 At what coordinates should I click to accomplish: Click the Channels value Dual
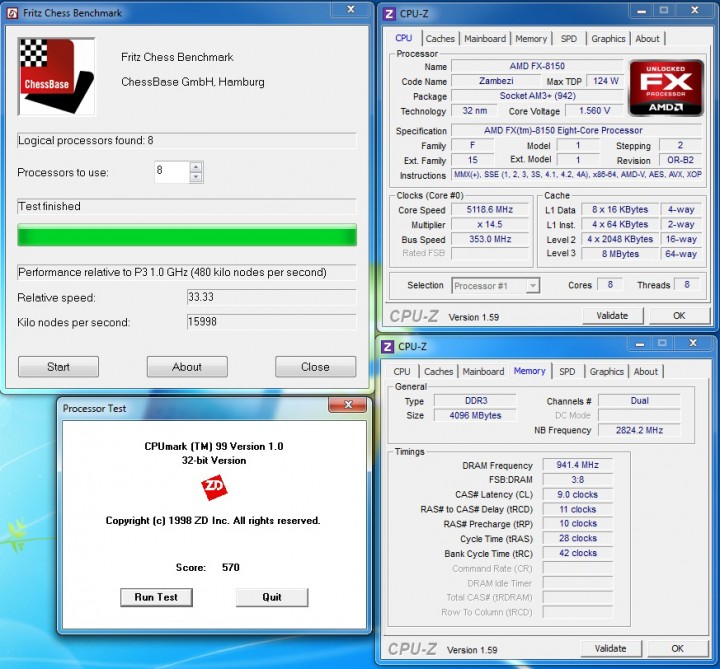click(639, 401)
